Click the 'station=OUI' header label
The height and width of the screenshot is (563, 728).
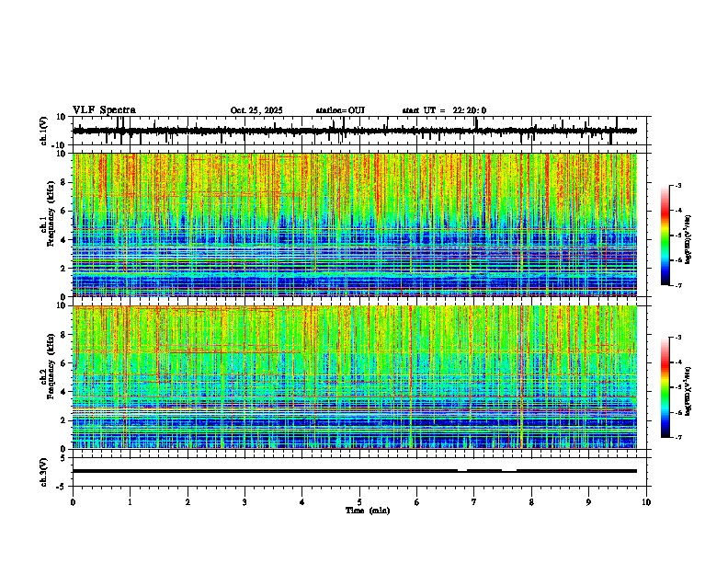coord(340,110)
